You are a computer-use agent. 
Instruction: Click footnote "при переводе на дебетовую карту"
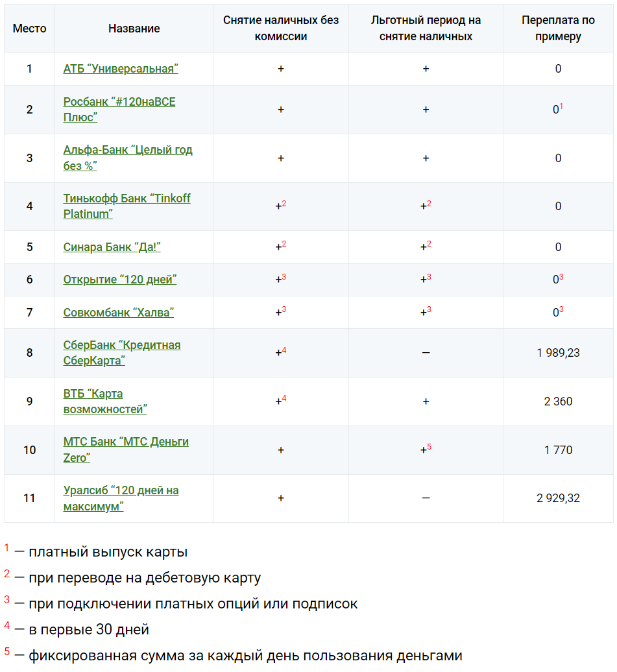pyautogui.click(x=145, y=578)
